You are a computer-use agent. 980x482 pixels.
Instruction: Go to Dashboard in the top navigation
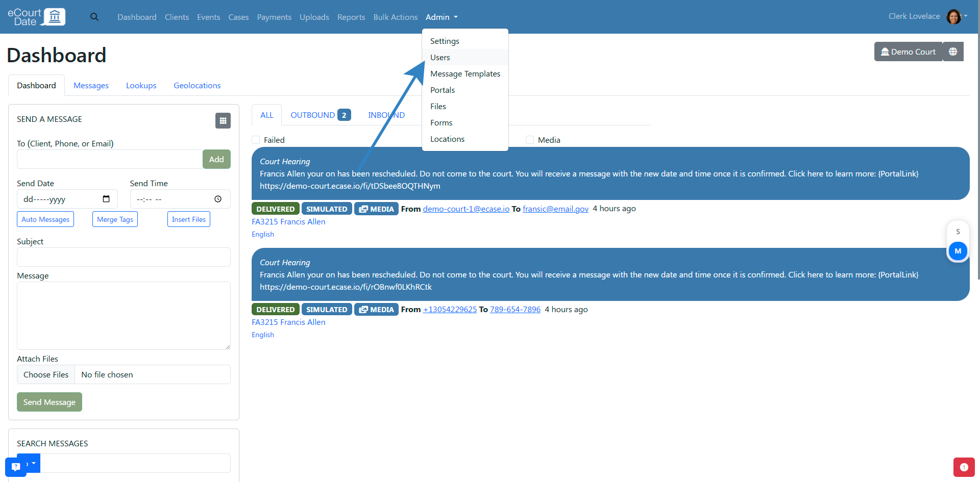coord(137,17)
